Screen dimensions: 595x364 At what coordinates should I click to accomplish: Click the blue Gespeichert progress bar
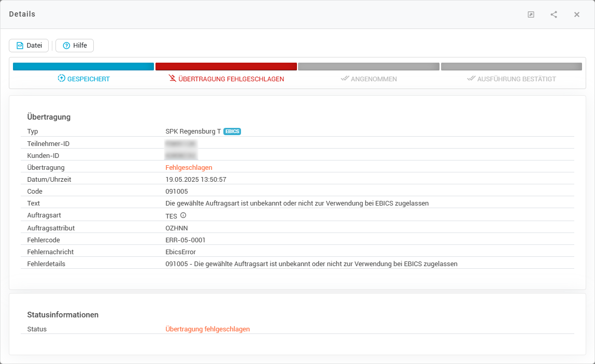(x=83, y=67)
